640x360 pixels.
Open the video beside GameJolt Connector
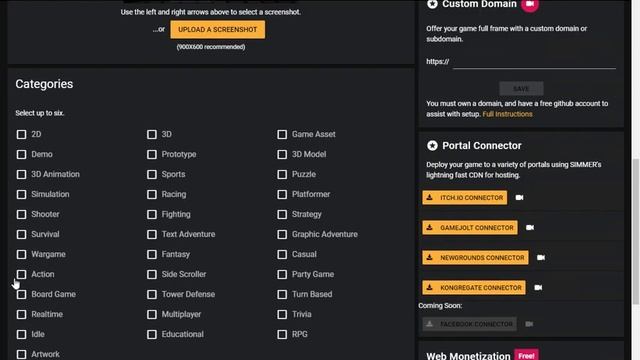[530, 228]
